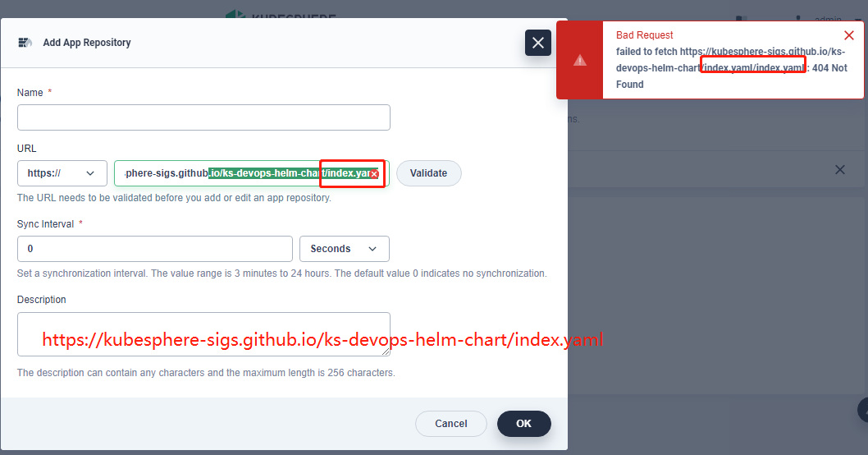868x455 pixels.
Task: Click the description maximum length hint text
Action: click(x=206, y=373)
